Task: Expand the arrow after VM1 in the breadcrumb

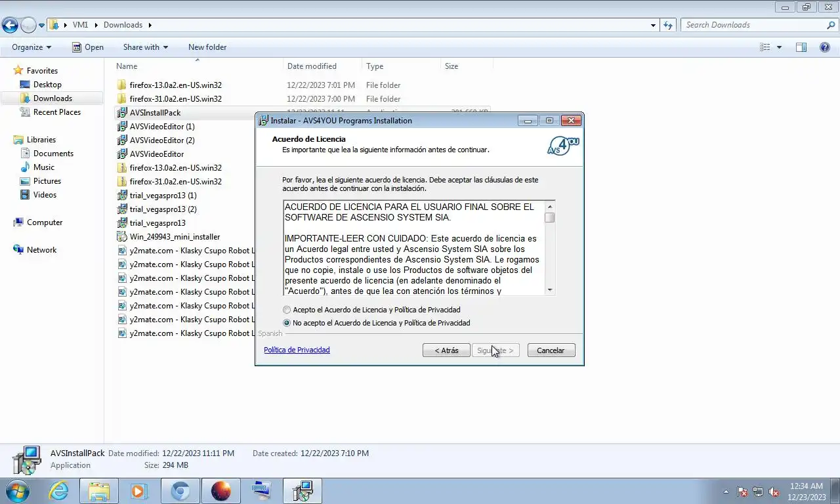Action: (x=97, y=25)
